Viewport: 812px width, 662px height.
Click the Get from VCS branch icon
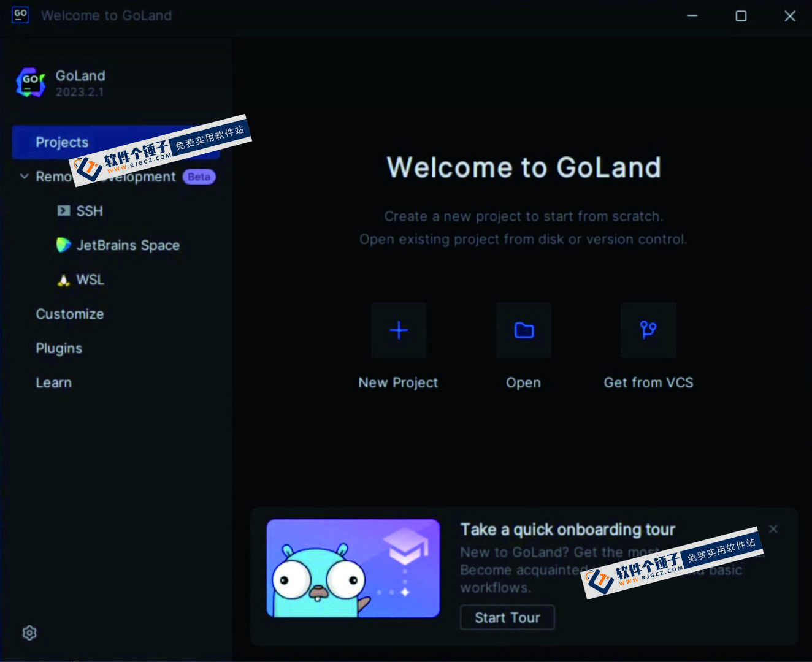coord(648,330)
